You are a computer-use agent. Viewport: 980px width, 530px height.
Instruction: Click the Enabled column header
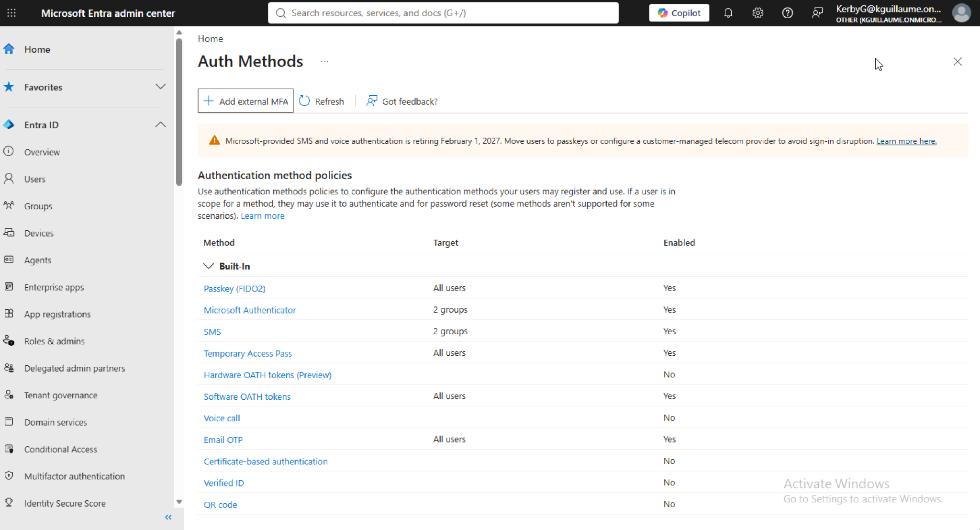pos(679,243)
